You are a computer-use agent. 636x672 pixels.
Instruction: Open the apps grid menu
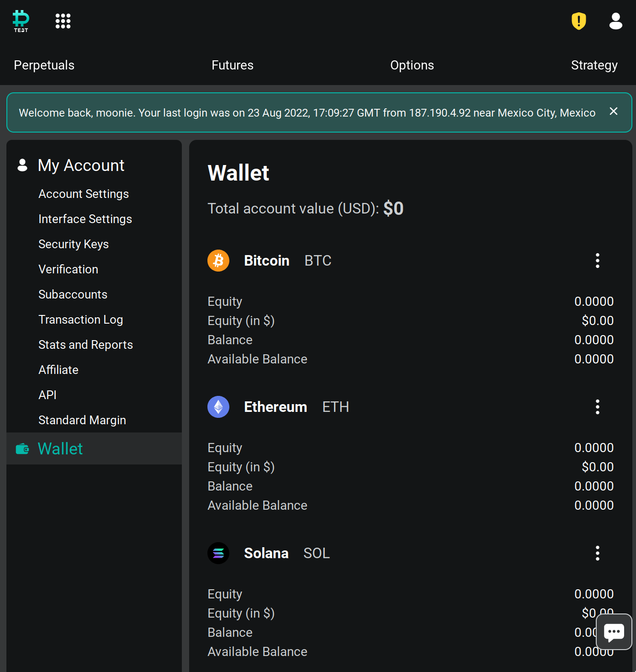63,21
